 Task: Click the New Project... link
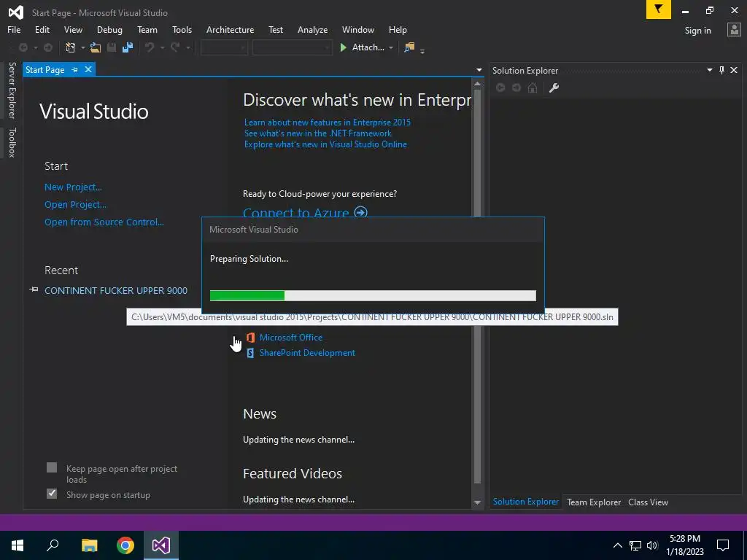(73, 187)
